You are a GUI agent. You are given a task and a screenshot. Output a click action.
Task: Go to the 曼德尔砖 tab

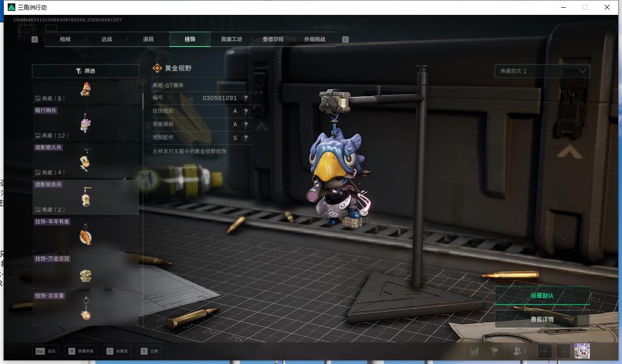click(x=273, y=39)
